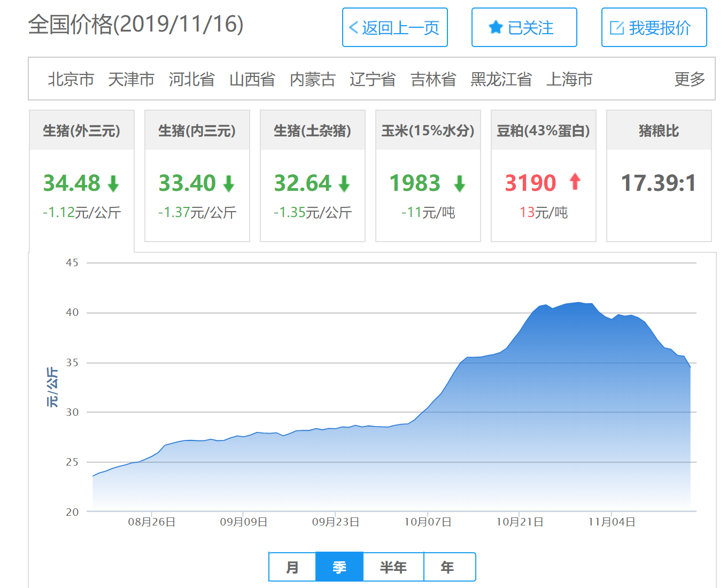Click the 全国价格(2019/11/16) heading
Screen dimensions: 727x588
[x=136, y=24]
